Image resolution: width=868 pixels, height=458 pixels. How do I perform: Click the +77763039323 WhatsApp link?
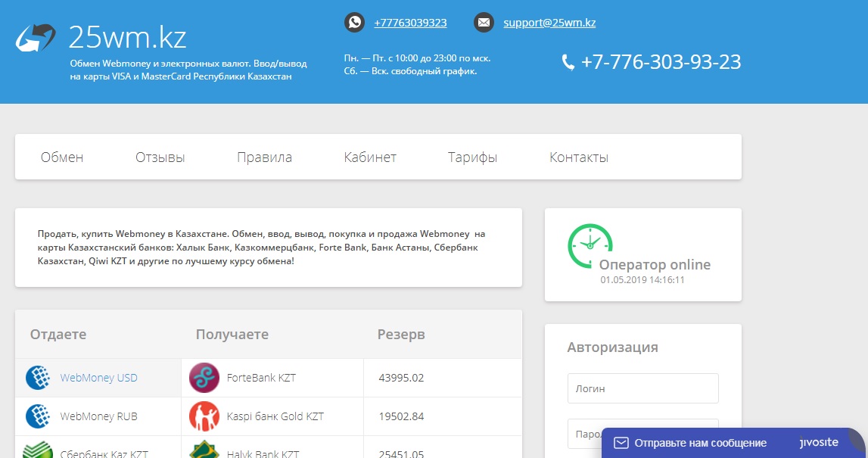[x=410, y=23]
